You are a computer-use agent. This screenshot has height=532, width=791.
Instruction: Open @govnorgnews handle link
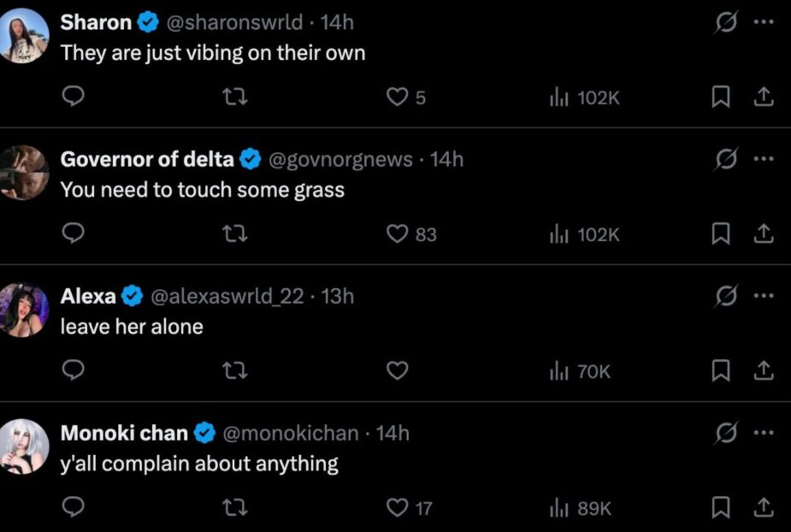point(340,159)
